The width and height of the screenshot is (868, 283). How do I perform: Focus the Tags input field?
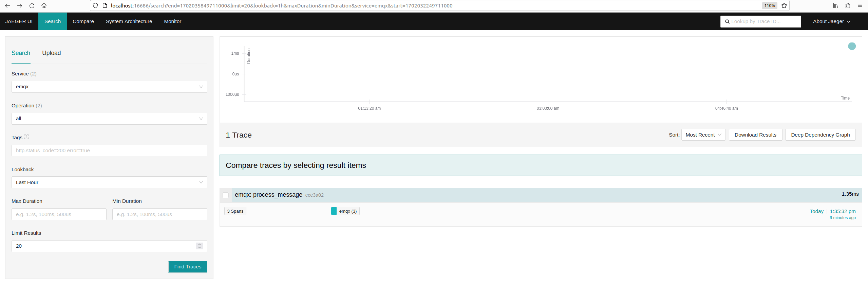point(109,151)
